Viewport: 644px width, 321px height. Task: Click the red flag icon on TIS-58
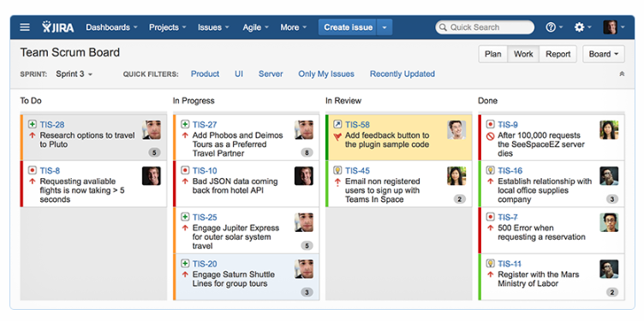pyautogui.click(x=337, y=136)
